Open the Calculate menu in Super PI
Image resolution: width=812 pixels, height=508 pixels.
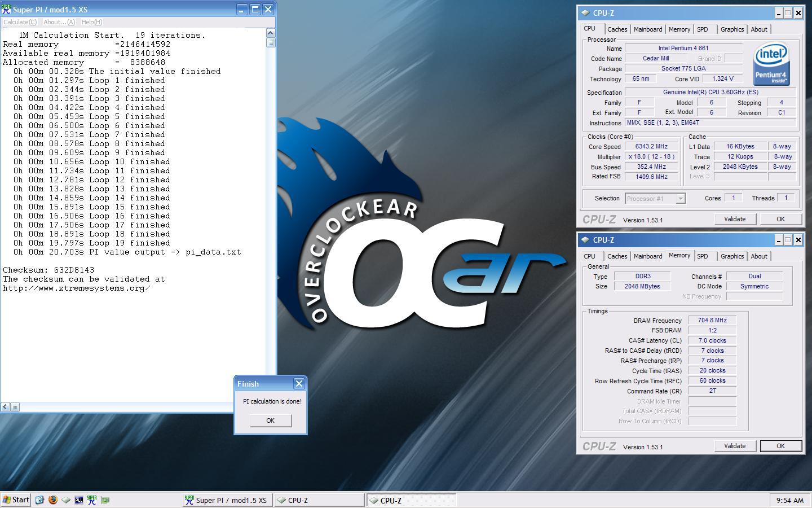20,22
